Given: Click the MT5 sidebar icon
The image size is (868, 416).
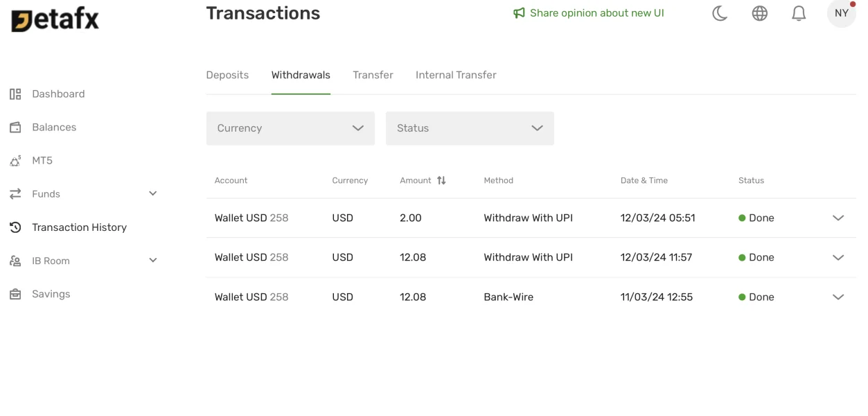Looking at the screenshot, I should pyautogui.click(x=15, y=161).
